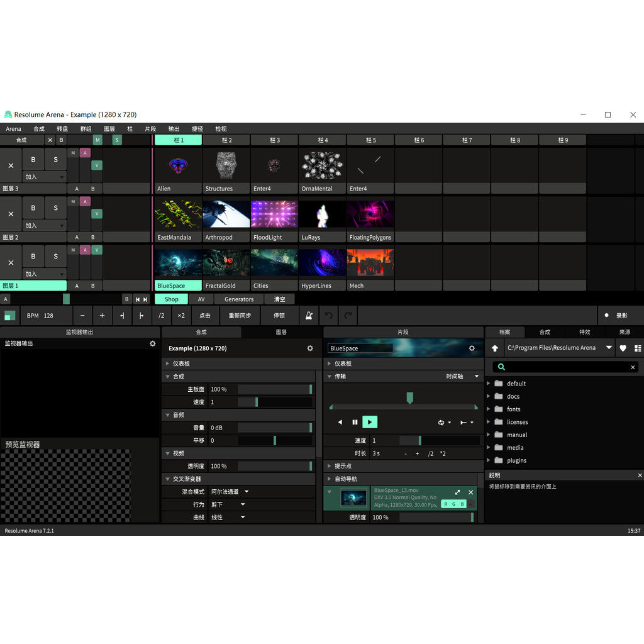Click the deck color square icon

pos(10,316)
